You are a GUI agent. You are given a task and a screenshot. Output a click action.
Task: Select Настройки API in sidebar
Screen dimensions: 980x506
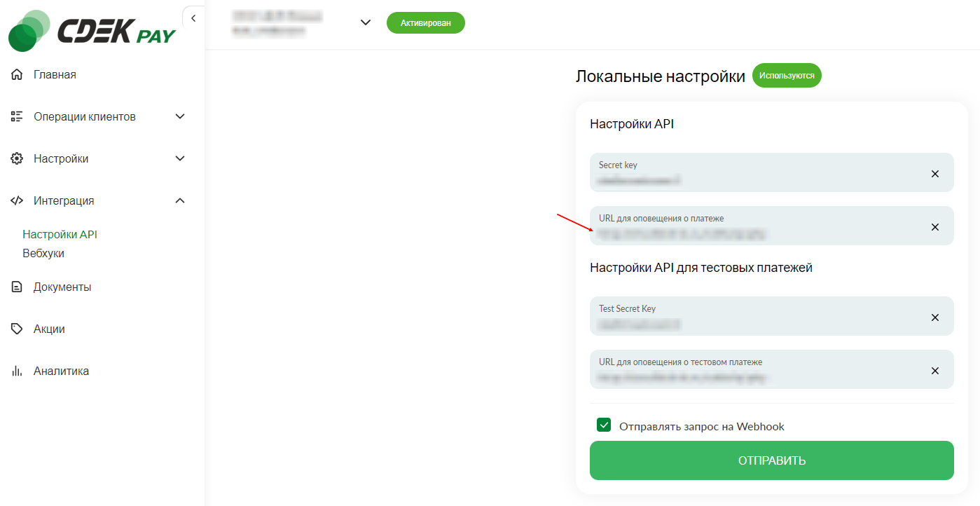[60, 234]
